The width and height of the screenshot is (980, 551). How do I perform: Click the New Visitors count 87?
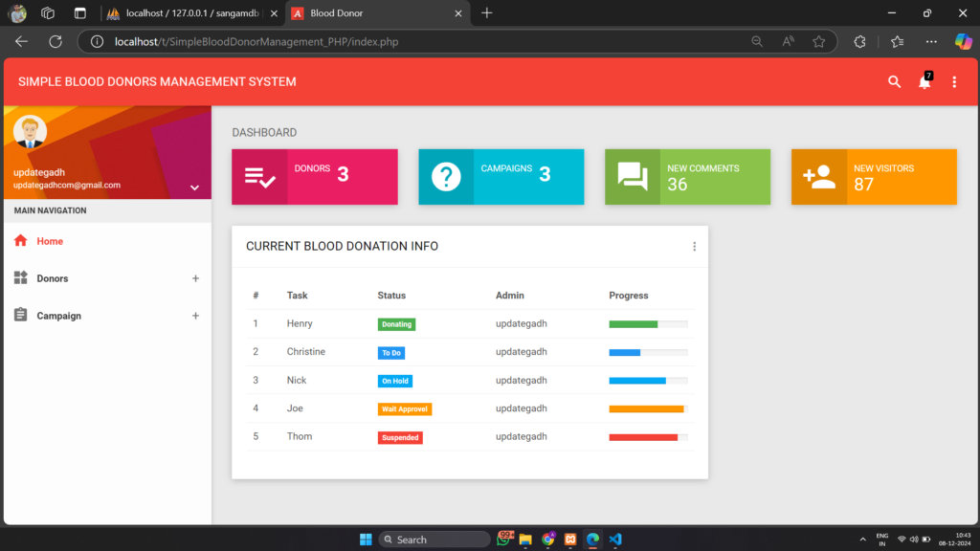coord(864,185)
